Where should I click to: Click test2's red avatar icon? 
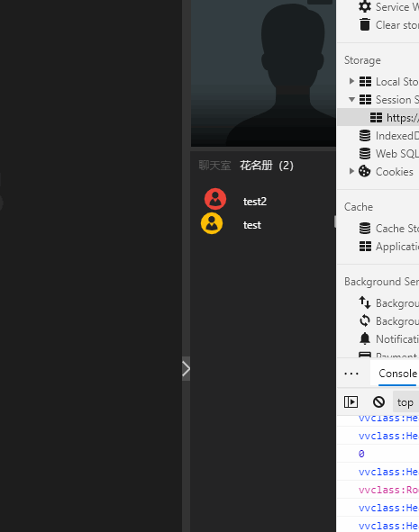[215, 199]
